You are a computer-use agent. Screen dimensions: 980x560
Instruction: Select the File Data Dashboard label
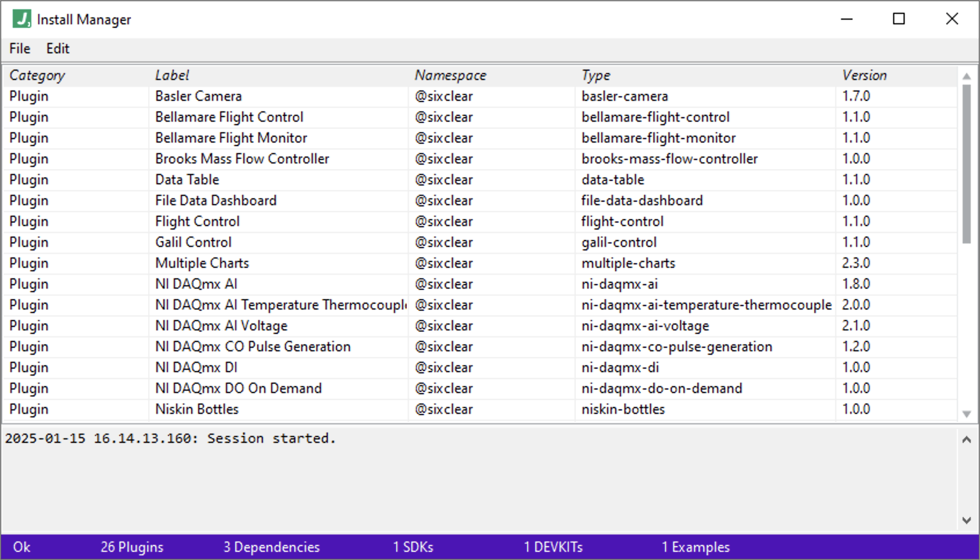(216, 201)
